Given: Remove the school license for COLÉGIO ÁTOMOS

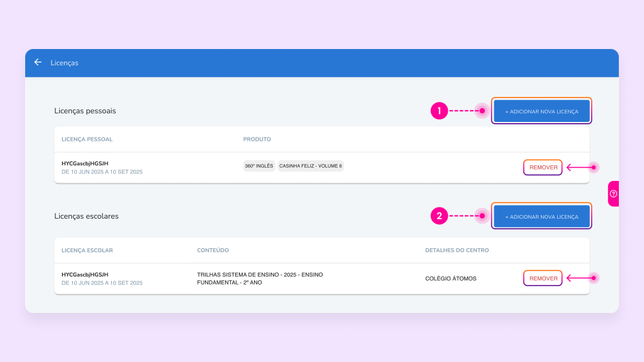Looking at the screenshot, I should 543,278.
